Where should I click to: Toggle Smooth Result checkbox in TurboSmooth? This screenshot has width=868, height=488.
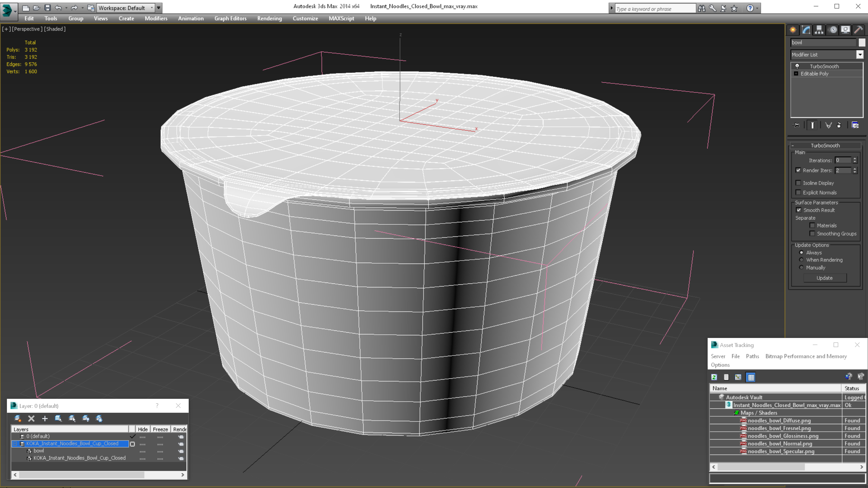coord(798,210)
